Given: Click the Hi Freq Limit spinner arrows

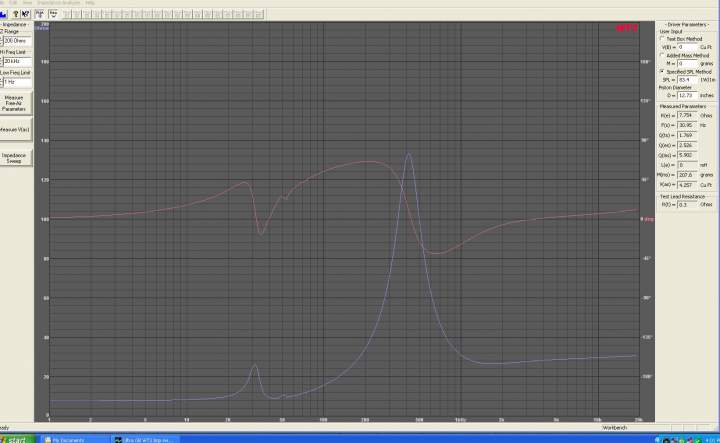Looking at the screenshot, I should click(x=1, y=62).
